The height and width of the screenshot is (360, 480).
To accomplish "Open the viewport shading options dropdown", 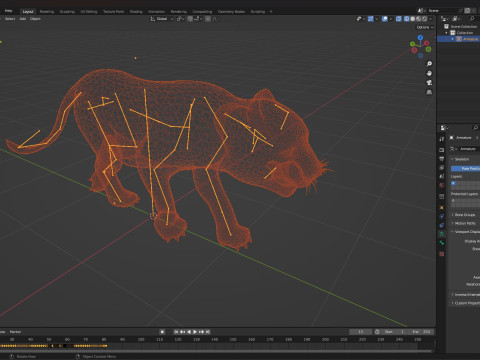I will coord(430,19).
